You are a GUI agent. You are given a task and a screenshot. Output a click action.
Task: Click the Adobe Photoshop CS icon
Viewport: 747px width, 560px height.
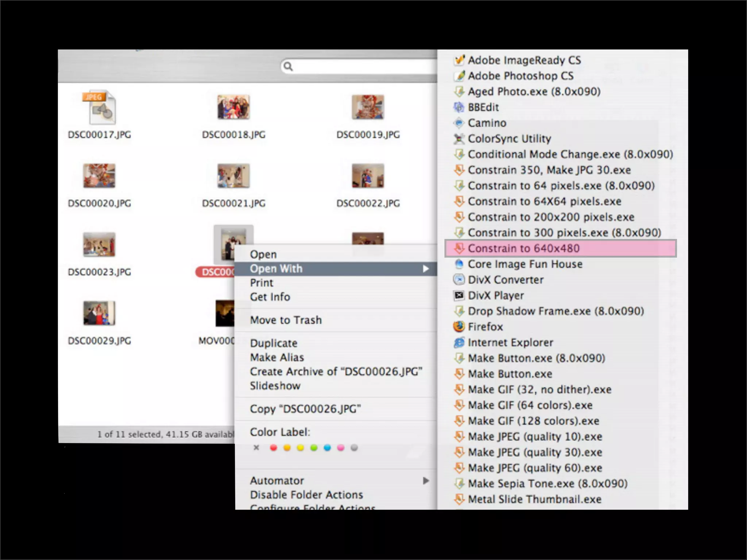[x=460, y=76]
